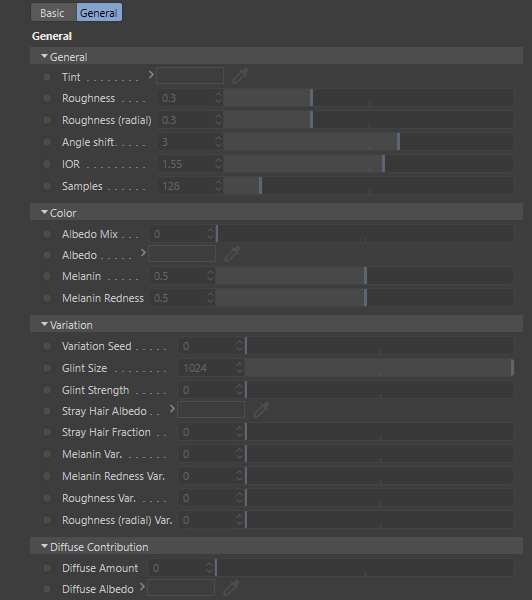Click the Angle shift slider handle
The height and width of the screenshot is (600, 532).
point(398,142)
